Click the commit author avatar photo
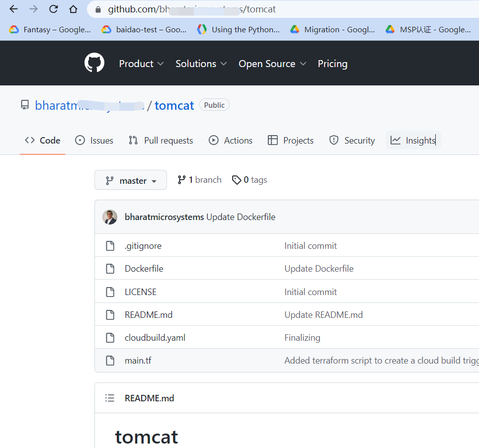Screen dimensions: 479x448 coord(110,217)
